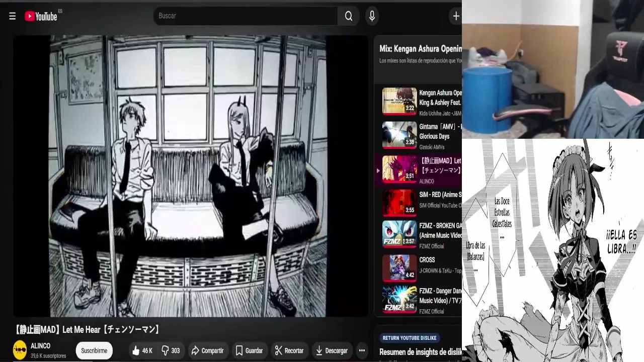Click the now-playing arrow marker in playlist

click(x=378, y=170)
